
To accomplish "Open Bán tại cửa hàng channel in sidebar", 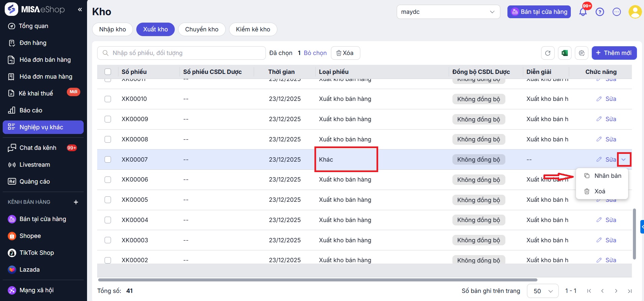I will [43, 219].
